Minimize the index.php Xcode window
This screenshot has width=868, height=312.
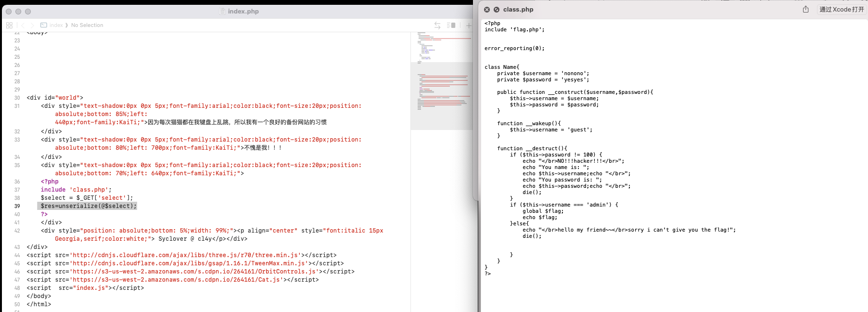pos(18,11)
